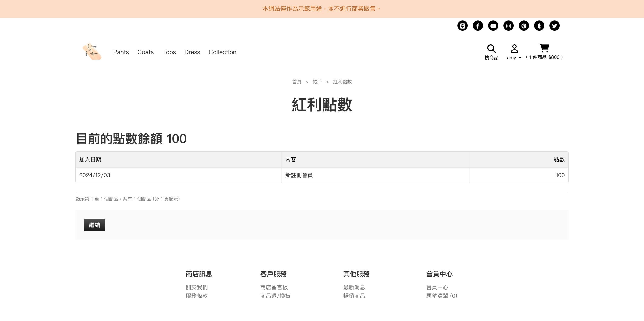Go to 首頁 breadcrumb link
This screenshot has height=321, width=644.
pyautogui.click(x=297, y=82)
